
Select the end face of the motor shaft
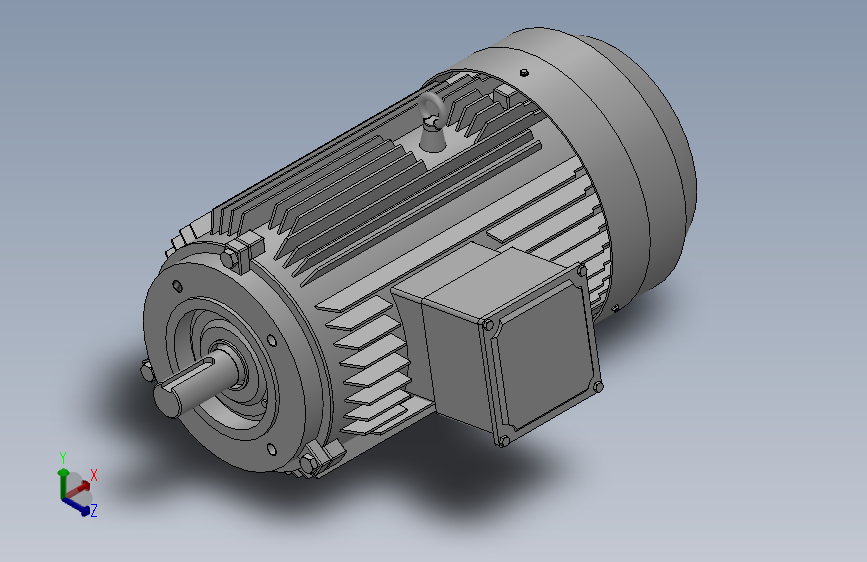[x=167, y=401]
